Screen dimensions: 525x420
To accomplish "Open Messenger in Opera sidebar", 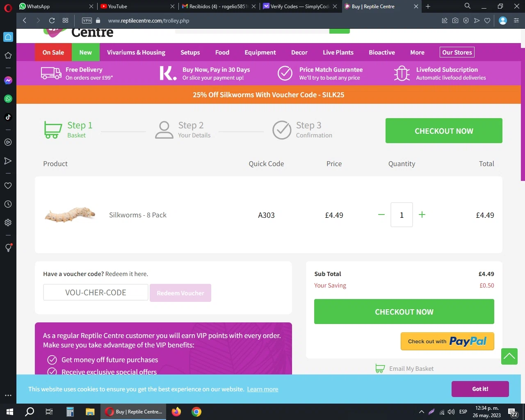I will [8, 80].
